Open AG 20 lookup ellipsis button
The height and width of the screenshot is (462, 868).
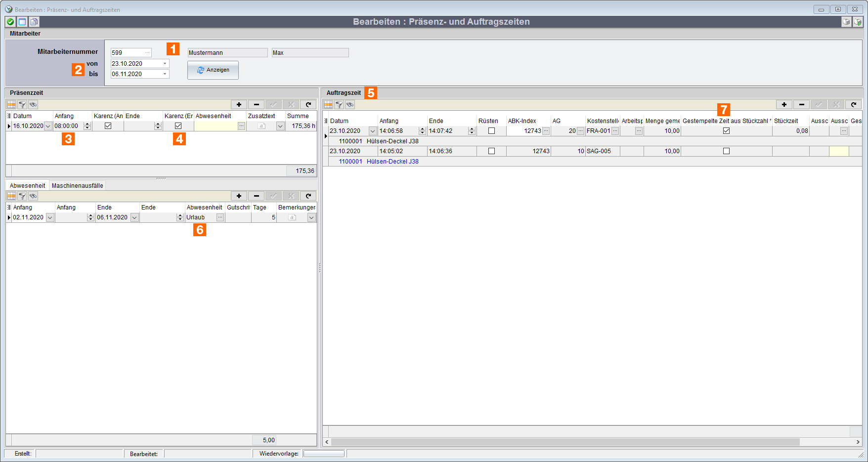tap(580, 131)
